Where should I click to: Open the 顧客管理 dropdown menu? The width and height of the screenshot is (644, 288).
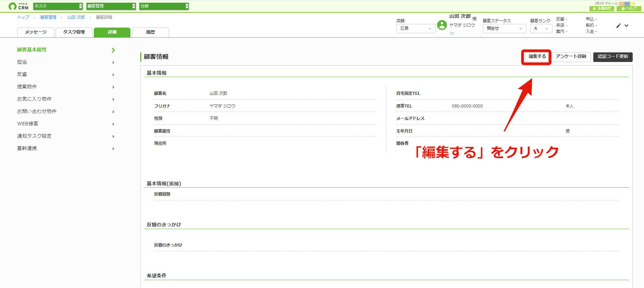click(111, 6)
